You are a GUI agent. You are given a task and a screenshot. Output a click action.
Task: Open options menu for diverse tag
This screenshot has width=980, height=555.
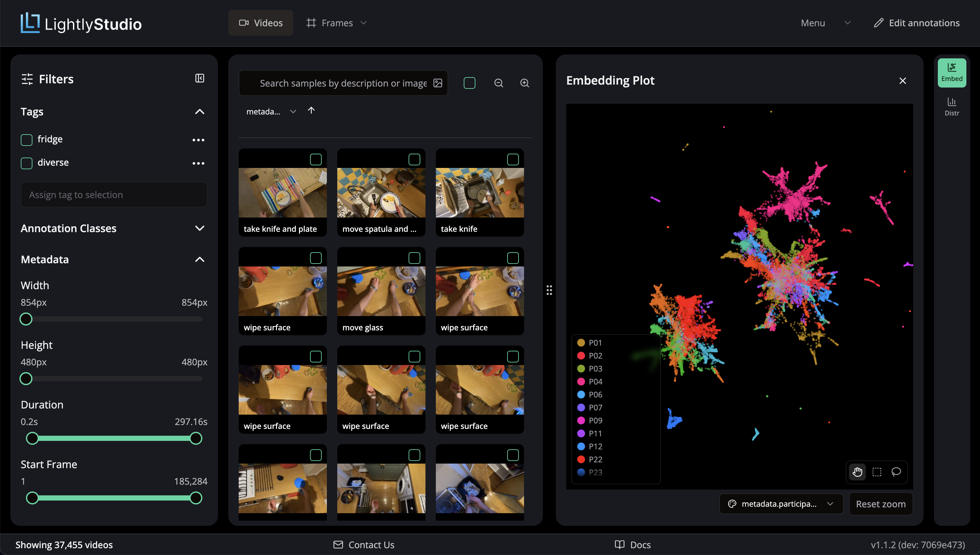coord(198,163)
